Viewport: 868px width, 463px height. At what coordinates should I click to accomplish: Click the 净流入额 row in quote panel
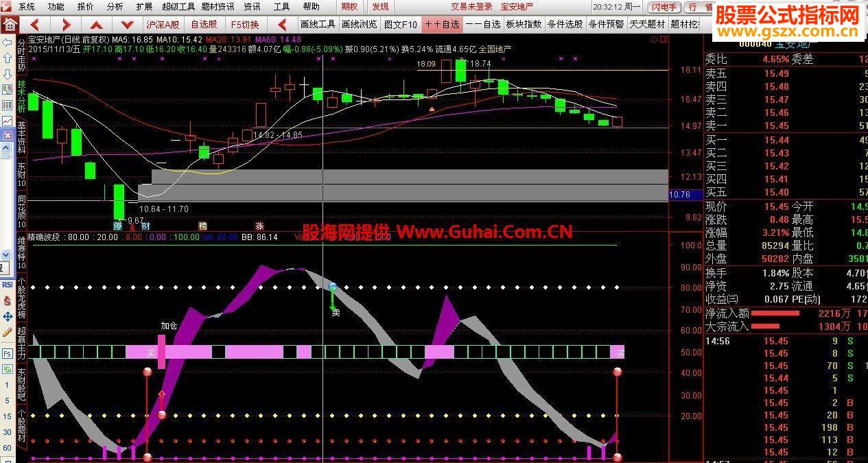tap(786, 313)
